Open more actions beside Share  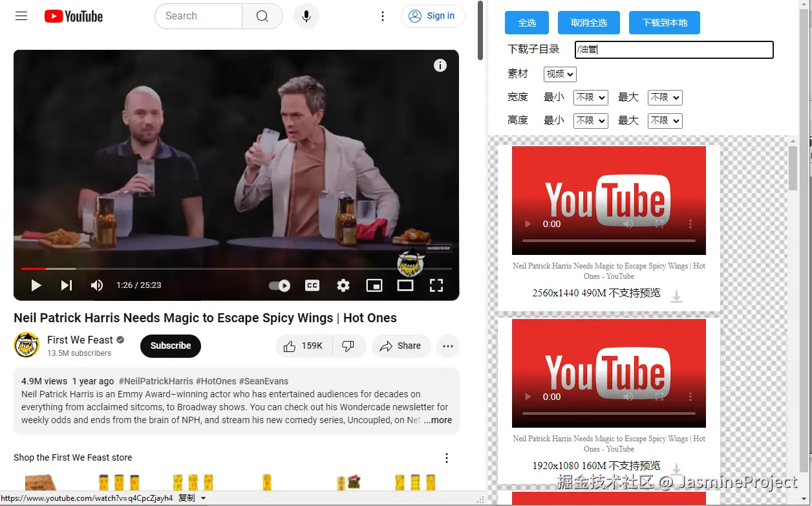pyautogui.click(x=448, y=346)
